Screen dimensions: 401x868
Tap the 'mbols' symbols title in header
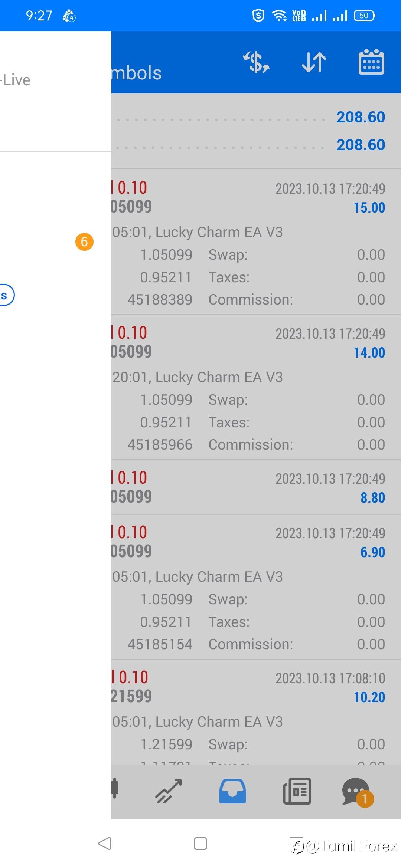coord(137,73)
